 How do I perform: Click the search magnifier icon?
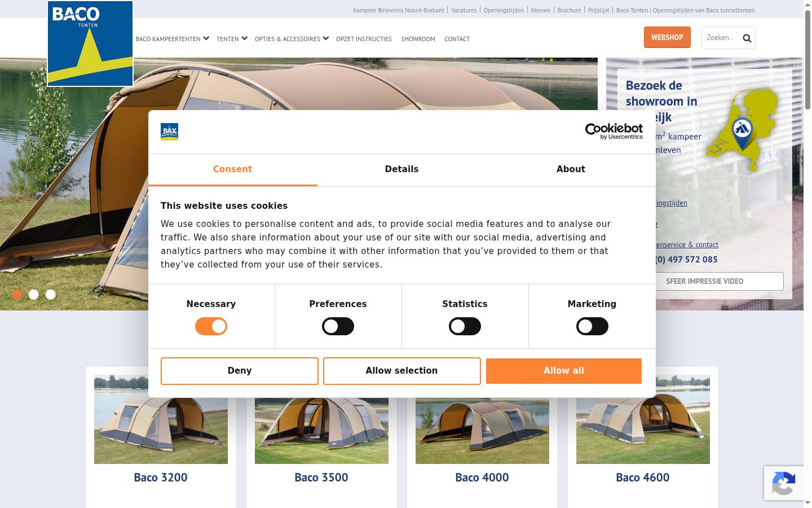point(747,38)
